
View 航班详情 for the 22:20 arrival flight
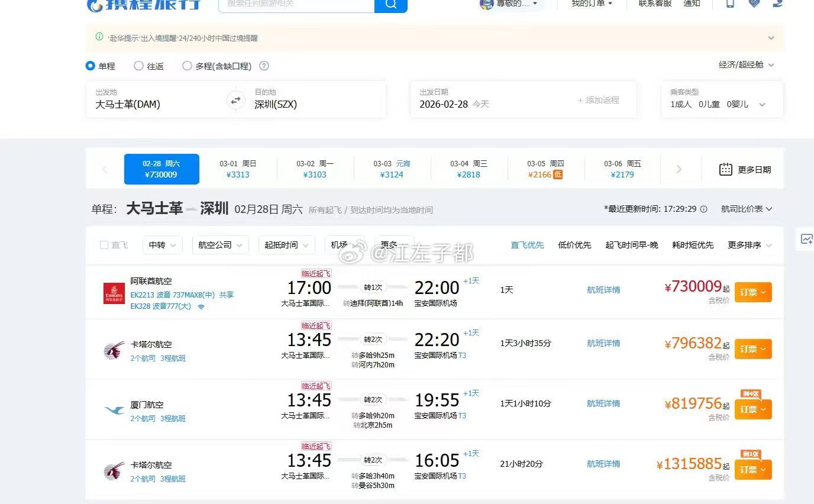(x=603, y=343)
